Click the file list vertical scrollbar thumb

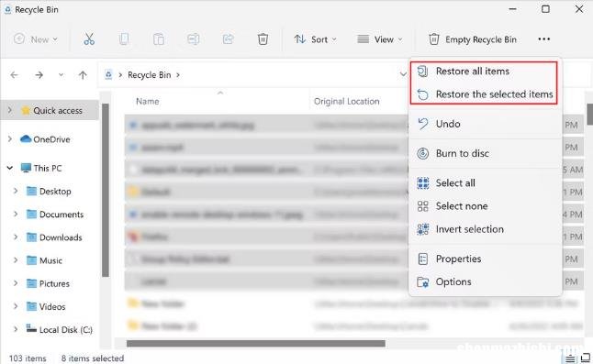tap(589, 114)
